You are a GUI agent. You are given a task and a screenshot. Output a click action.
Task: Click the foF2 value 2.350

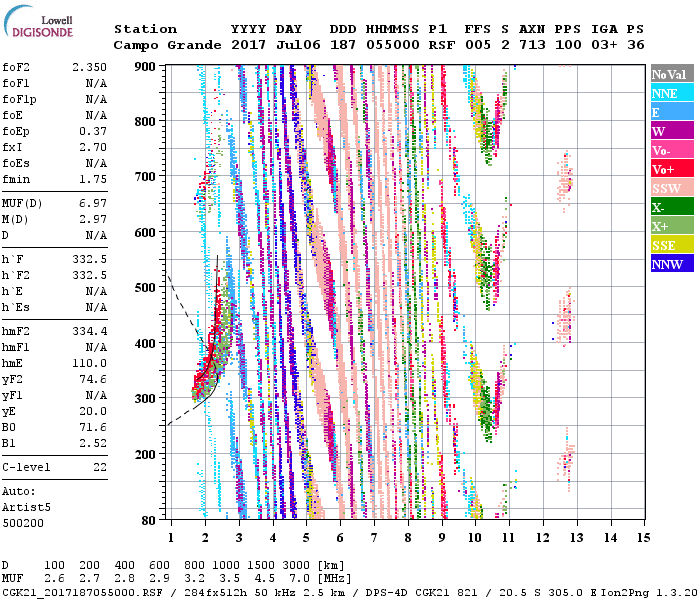[x=88, y=67]
